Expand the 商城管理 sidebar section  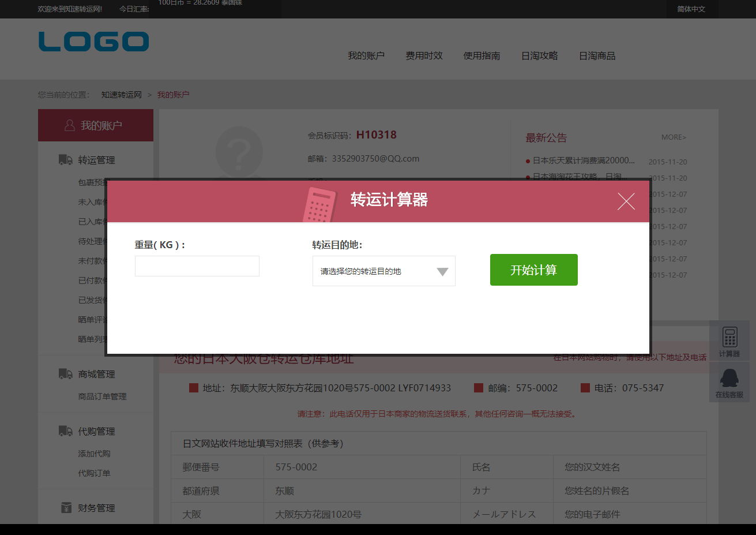click(x=96, y=374)
